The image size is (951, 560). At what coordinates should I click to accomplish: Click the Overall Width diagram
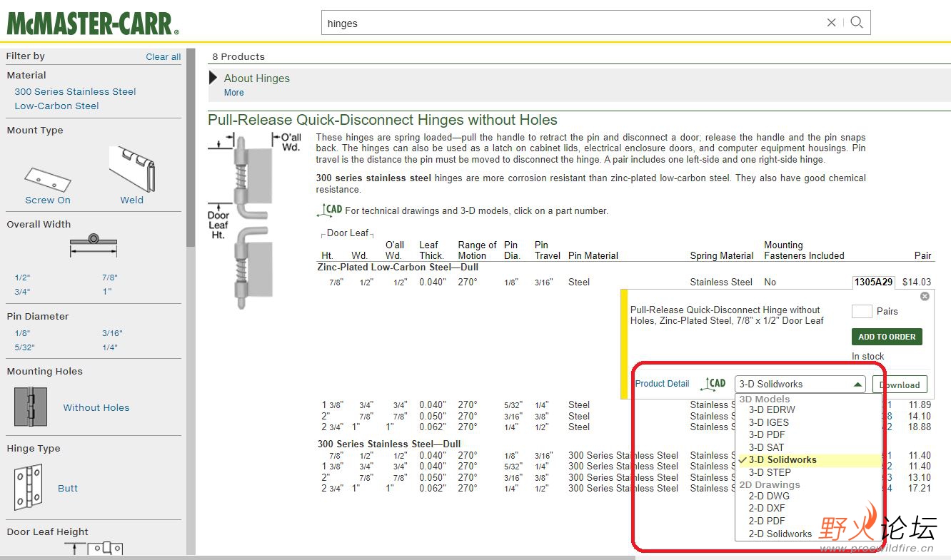click(x=94, y=246)
